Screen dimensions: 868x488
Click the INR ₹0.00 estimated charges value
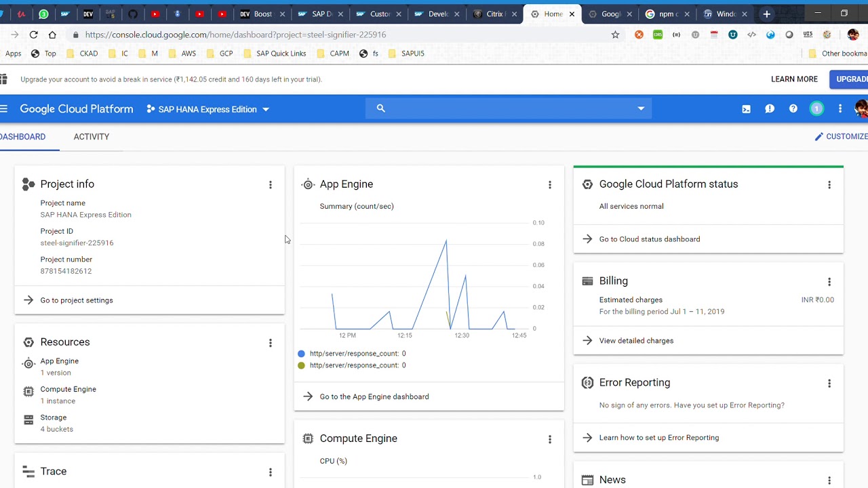pyautogui.click(x=818, y=300)
